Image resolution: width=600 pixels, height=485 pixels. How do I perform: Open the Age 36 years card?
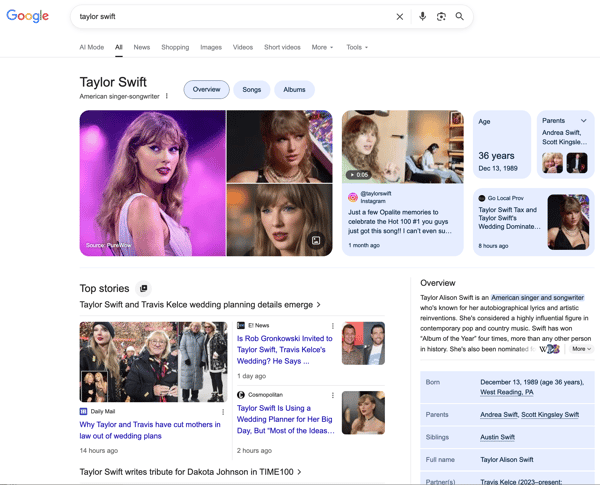point(502,144)
